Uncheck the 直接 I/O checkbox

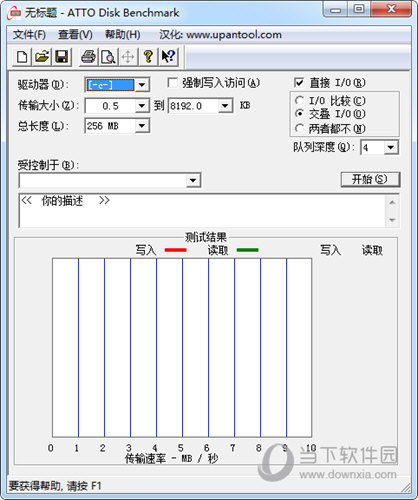299,82
